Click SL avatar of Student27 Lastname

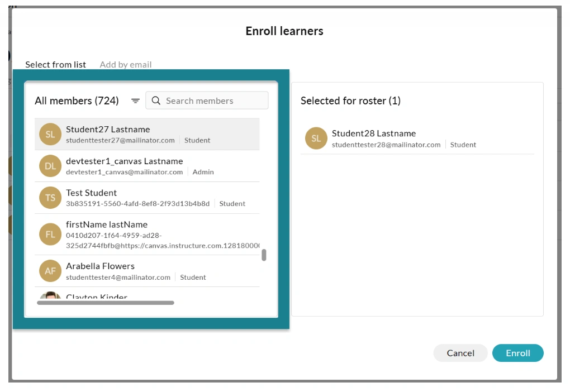pos(50,135)
